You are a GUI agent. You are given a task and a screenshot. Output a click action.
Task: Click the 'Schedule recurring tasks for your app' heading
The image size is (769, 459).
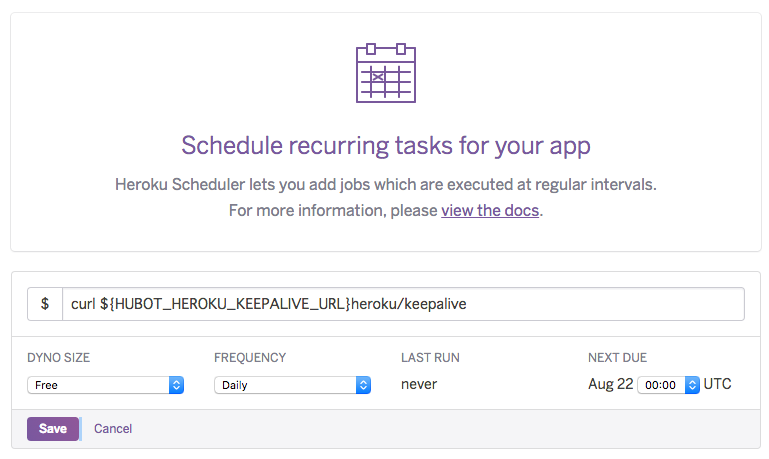click(386, 146)
